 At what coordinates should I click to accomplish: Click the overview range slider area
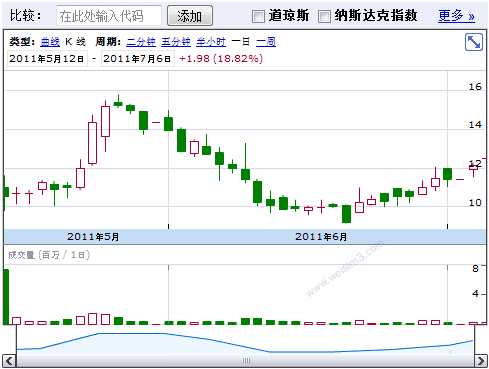point(245,340)
